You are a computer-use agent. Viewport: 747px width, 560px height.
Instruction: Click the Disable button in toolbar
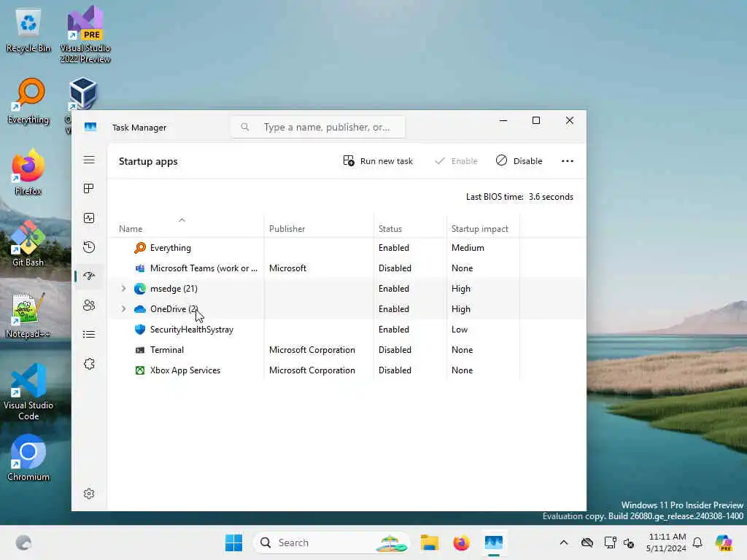coord(519,161)
